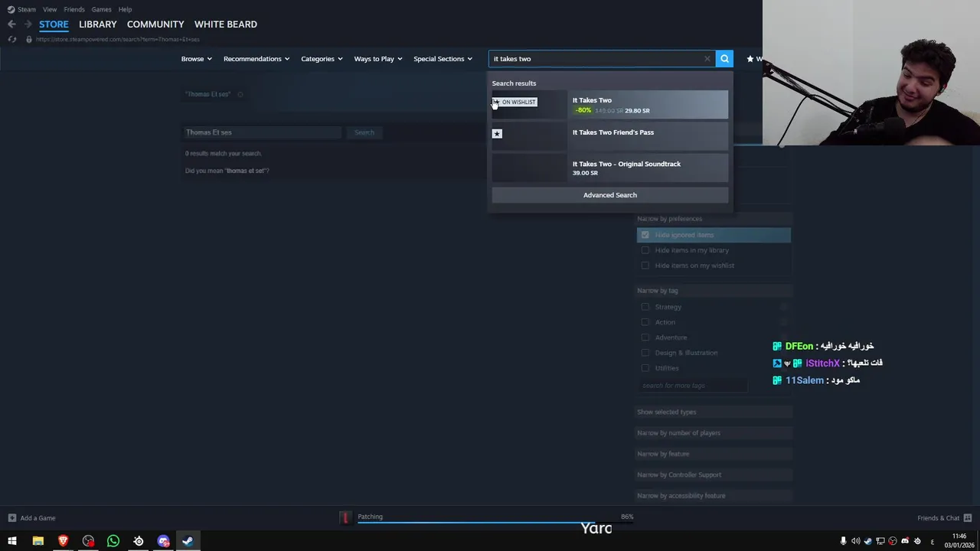Click Search button beside Thomas Et ses field
This screenshot has height=551, width=980.
[364, 132]
